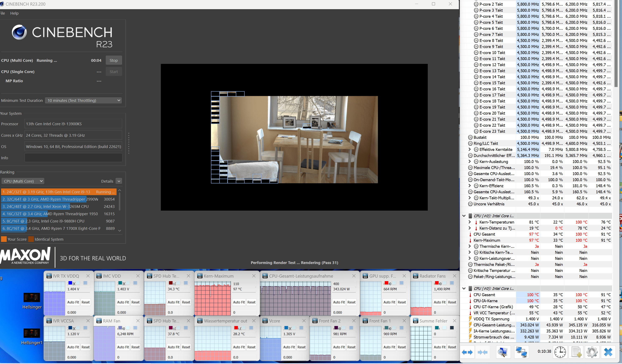
Task: Expand the Thermische Kern-... row
Action: [x=470, y=246]
